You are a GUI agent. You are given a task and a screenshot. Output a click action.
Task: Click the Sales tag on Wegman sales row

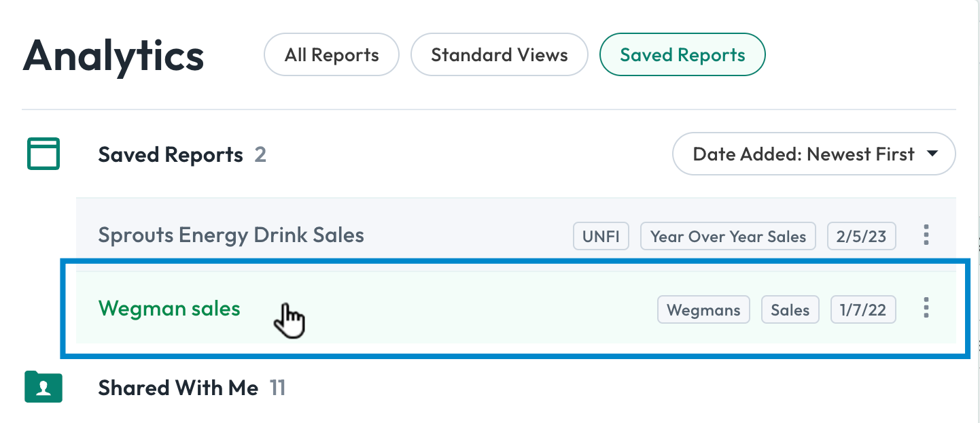pyautogui.click(x=790, y=309)
